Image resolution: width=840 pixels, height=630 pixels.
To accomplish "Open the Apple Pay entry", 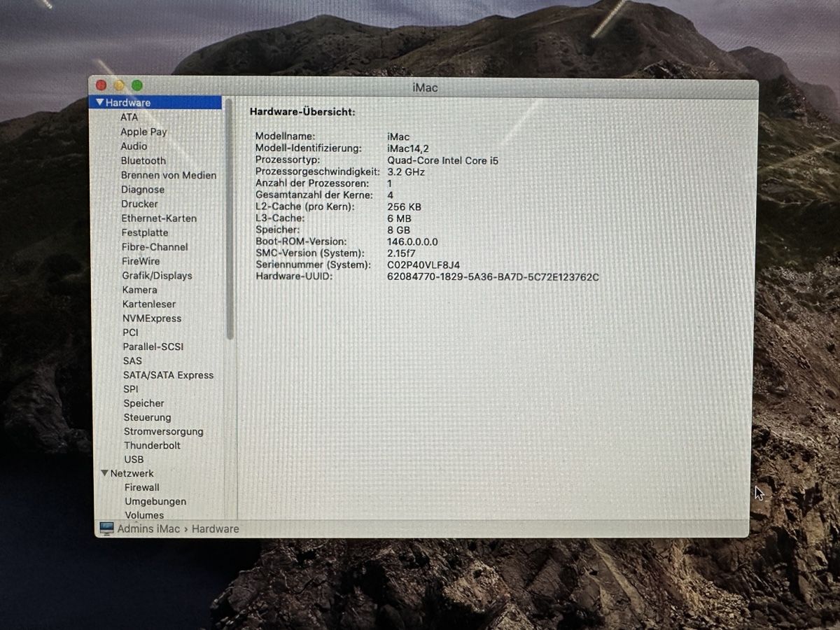I will [x=143, y=132].
